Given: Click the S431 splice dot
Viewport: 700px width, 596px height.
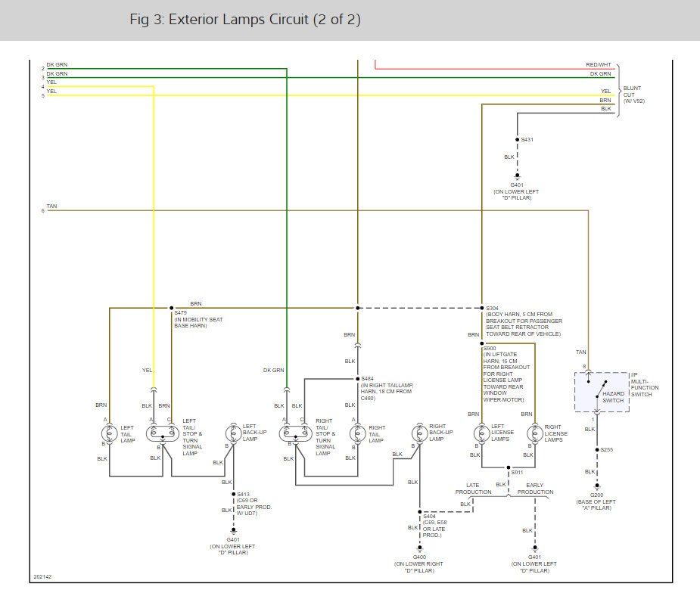Looking at the screenshot, I should coord(518,140).
